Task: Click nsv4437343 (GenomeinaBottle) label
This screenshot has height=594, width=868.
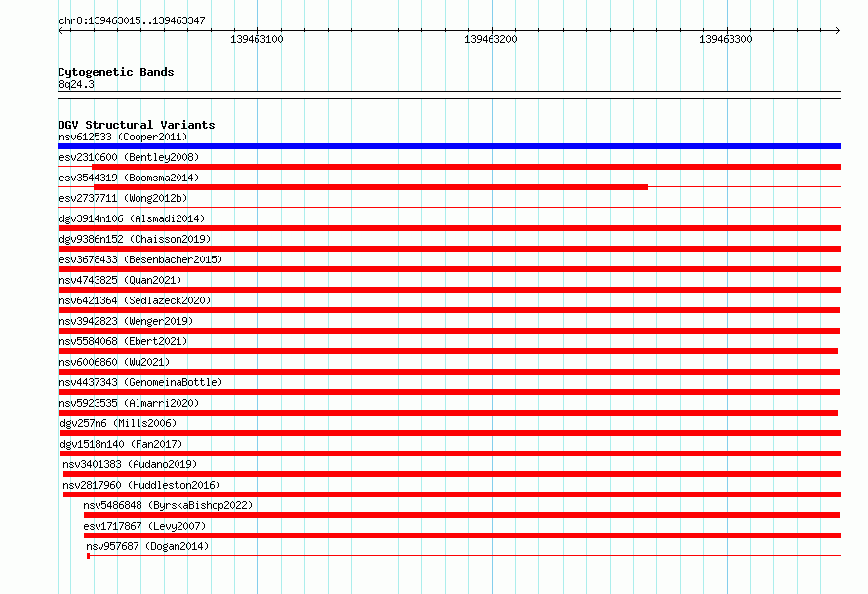Action: [140, 382]
